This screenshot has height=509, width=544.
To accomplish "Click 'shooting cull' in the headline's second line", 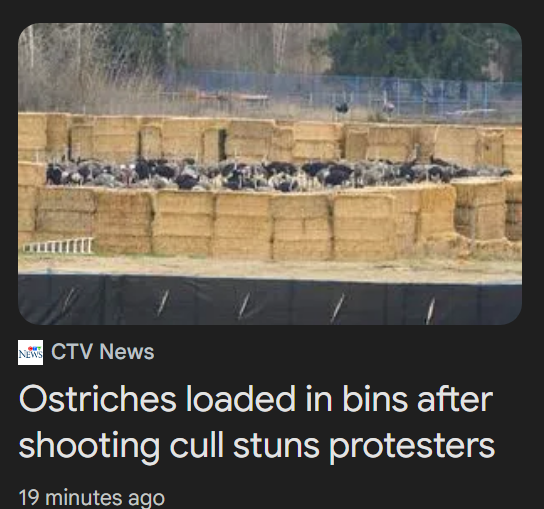I will coord(121,447).
